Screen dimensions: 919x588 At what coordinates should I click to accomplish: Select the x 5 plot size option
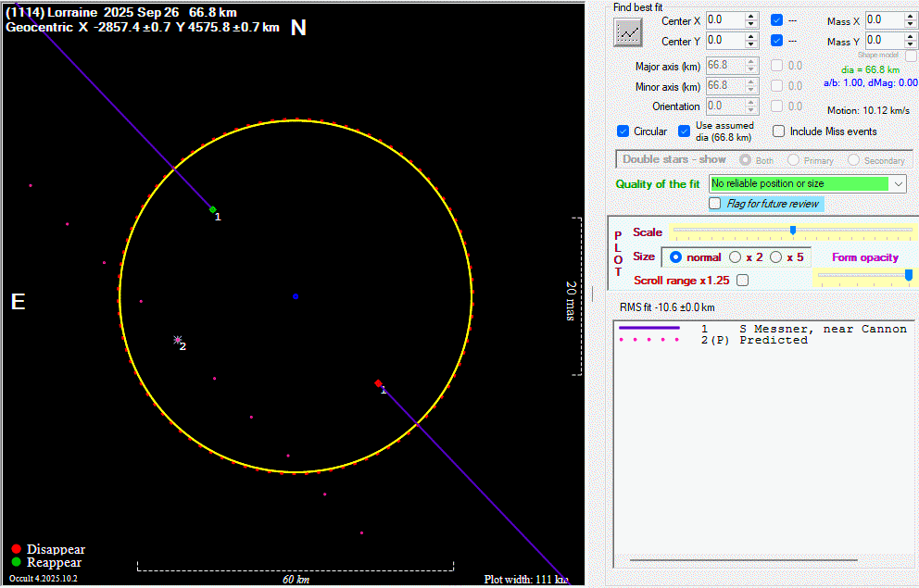(776, 257)
